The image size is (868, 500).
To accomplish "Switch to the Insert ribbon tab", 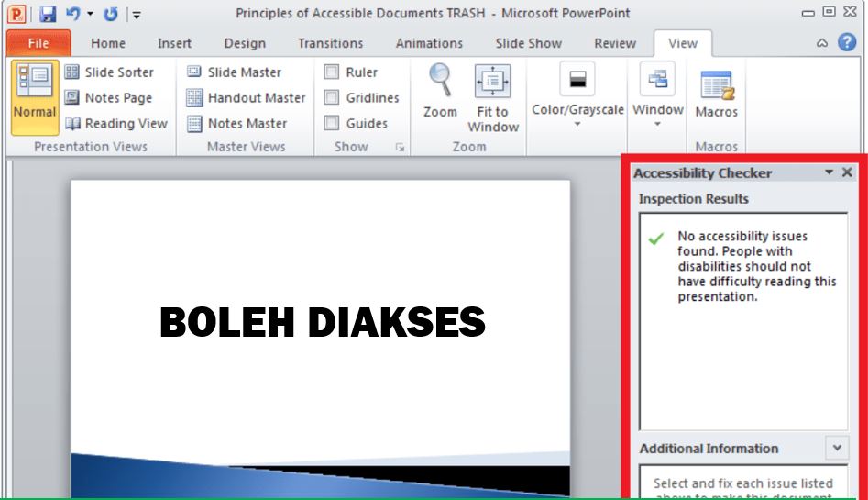I will [x=174, y=43].
